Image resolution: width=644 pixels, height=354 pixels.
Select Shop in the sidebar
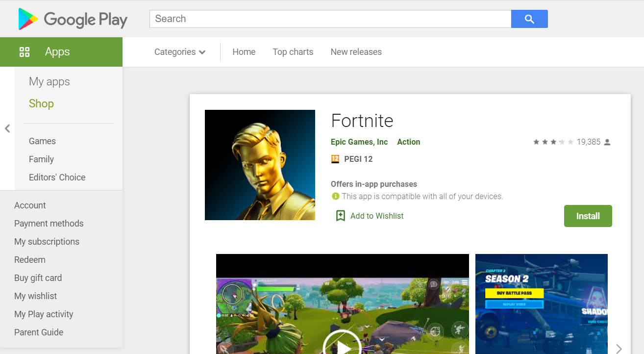pyautogui.click(x=41, y=103)
